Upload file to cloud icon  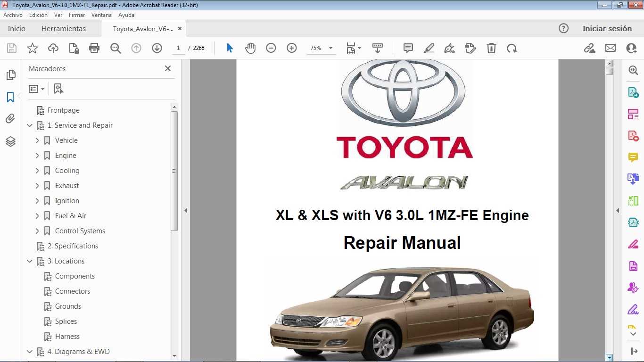point(53,48)
